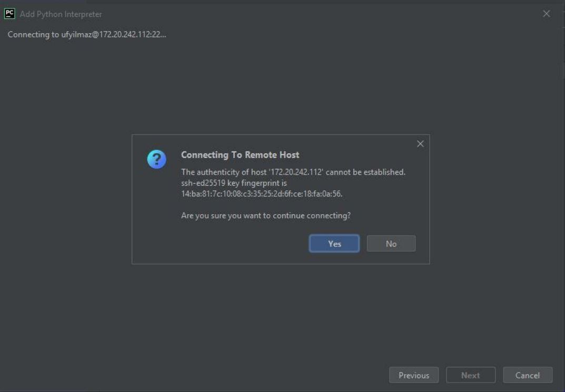
Task: Click No to refuse the connection
Action: [x=391, y=243]
